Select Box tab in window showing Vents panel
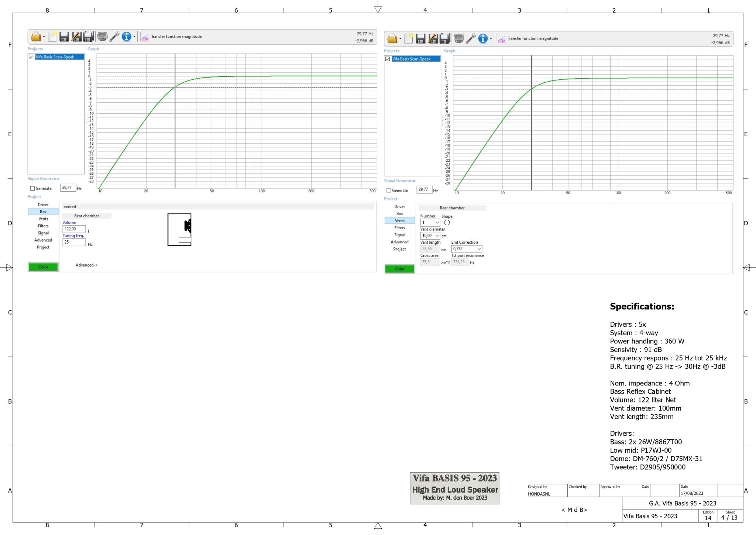This screenshot has width=756, height=535. coord(399,213)
